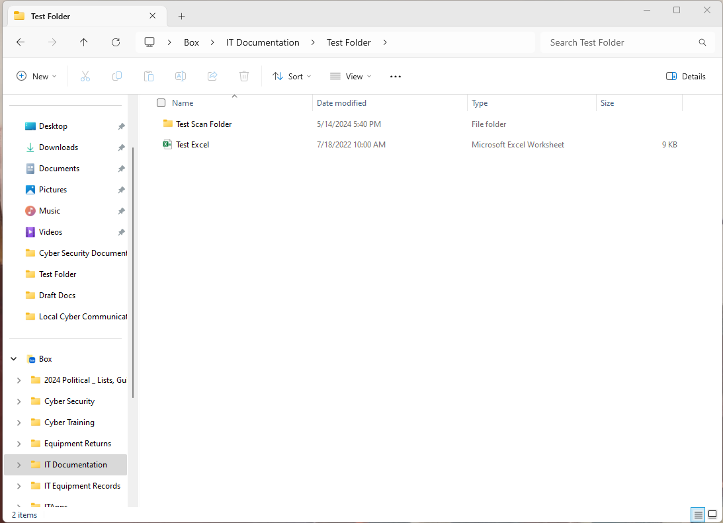Viewport: 724px width, 524px height.
Task: Switch to details list view icon in status bar
Action: [x=698, y=514]
